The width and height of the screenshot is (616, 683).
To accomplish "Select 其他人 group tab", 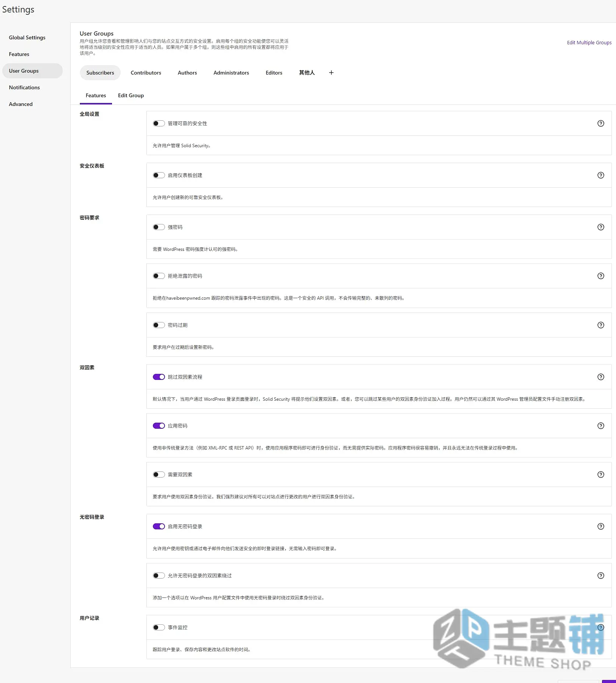I will [x=307, y=73].
